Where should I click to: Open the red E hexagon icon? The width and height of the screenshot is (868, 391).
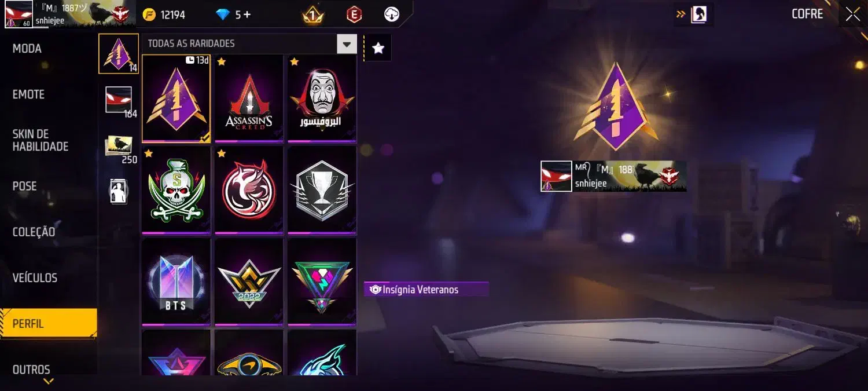coord(354,15)
